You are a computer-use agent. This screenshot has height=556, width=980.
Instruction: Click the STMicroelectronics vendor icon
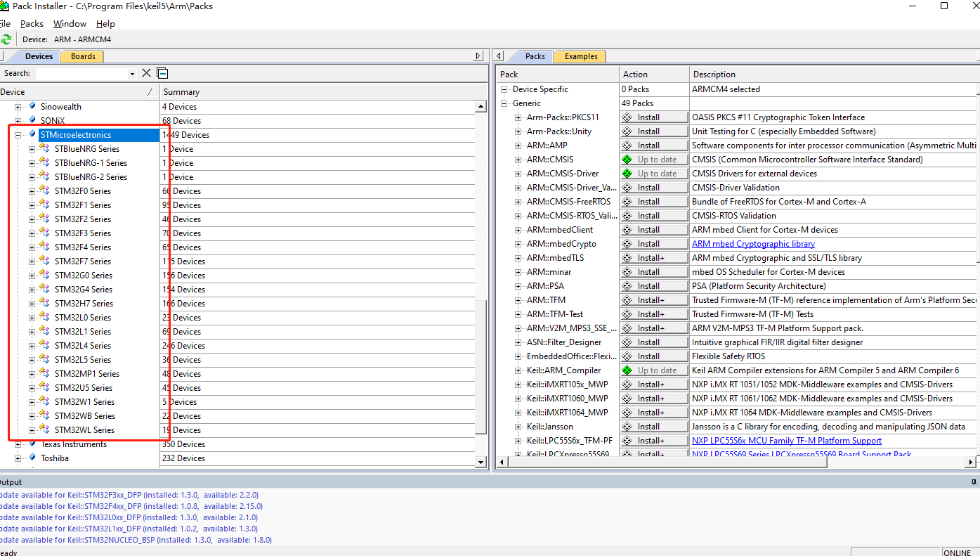(x=32, y=134)
